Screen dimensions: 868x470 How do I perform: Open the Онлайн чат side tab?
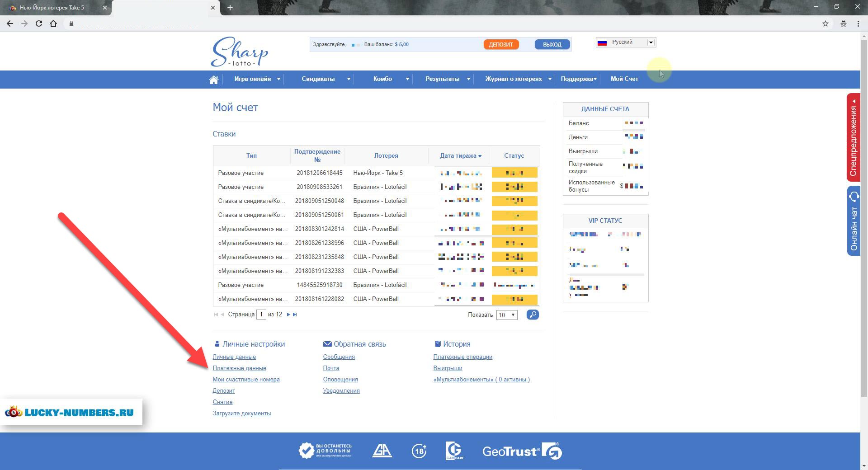pyautogui.click(x=854, y=221)
